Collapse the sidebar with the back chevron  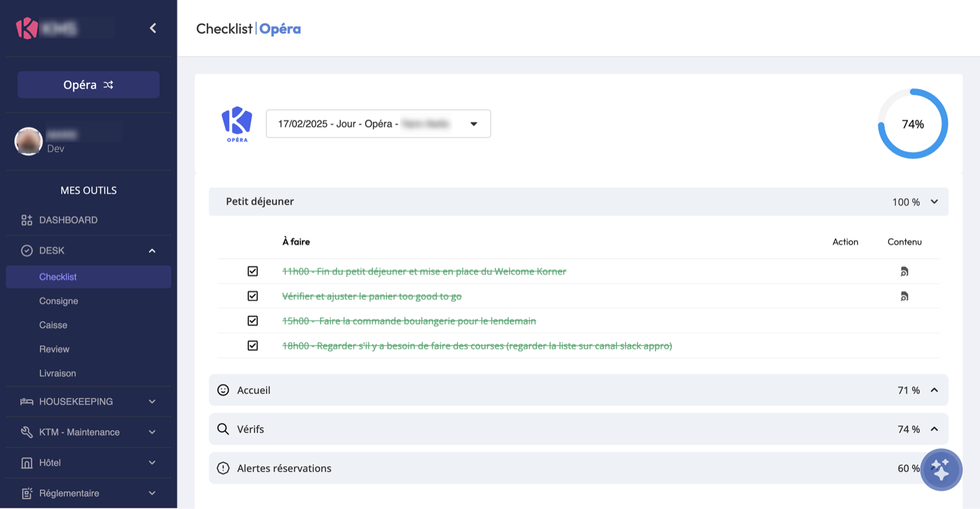tap(153, 28)
